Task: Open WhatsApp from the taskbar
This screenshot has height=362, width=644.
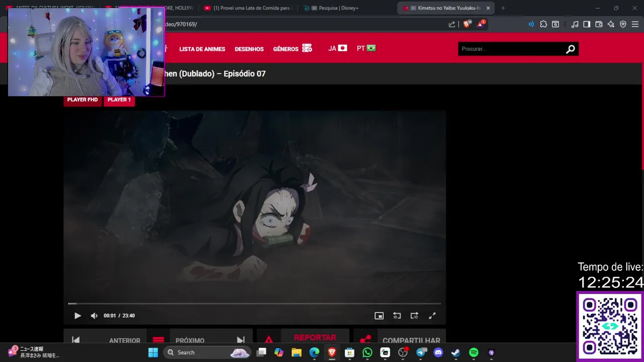Action: 367,352
